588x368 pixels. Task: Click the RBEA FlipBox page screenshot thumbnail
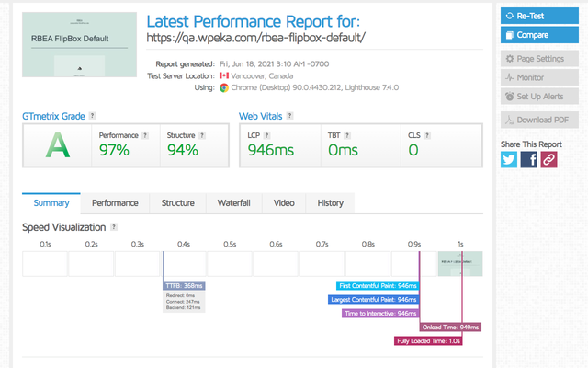click(x=80, y=44)
